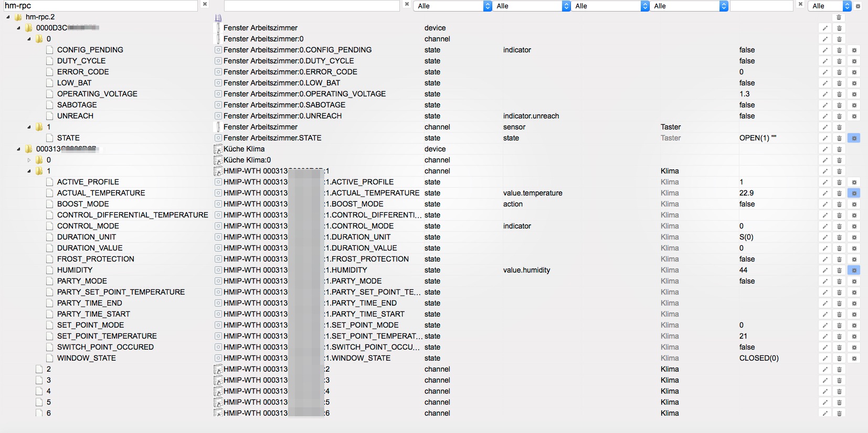The height and width of the screenshot is (433, 868).
Task: Clear the value filter field
Action: (800, 4)
